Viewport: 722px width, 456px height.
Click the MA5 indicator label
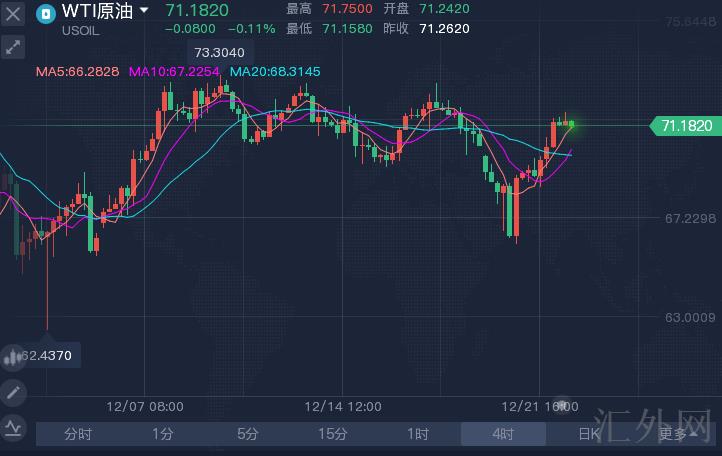point(77,72)
